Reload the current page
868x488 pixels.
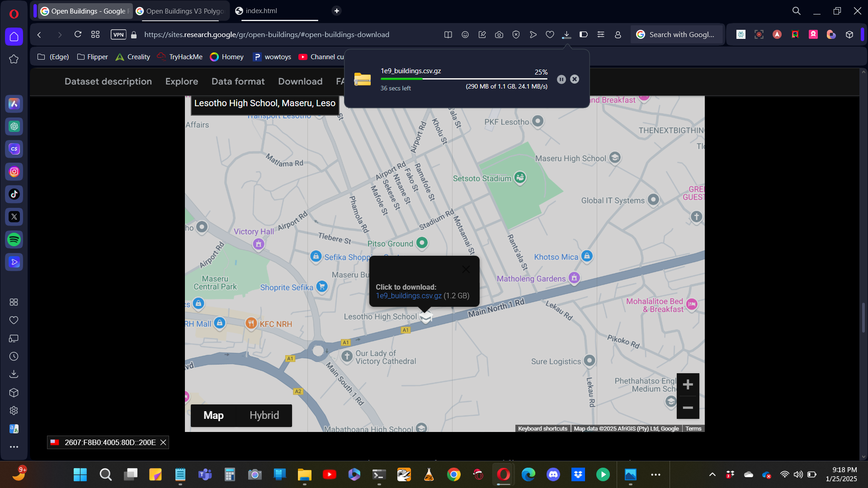click(78, 35)
